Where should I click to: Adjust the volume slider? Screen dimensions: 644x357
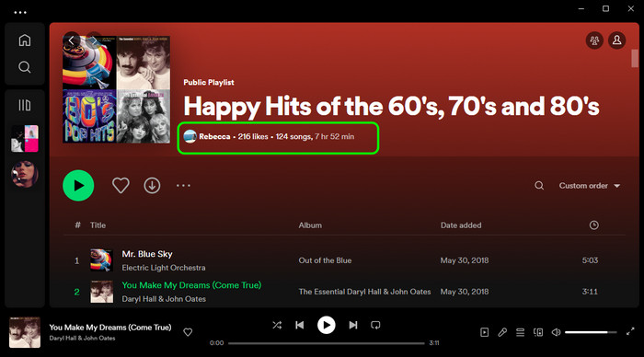[591, 332]
